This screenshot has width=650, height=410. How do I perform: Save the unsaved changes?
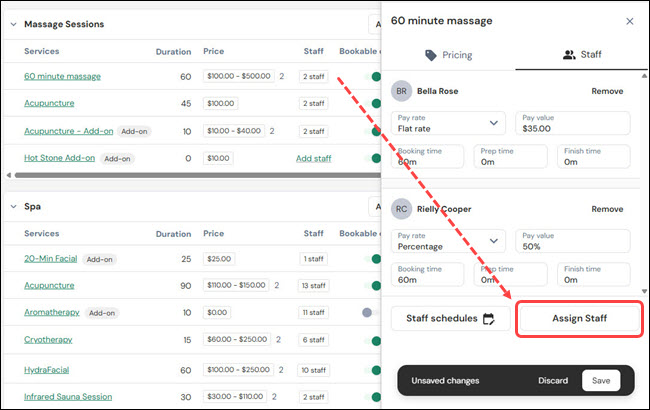(x=601, y=381)
